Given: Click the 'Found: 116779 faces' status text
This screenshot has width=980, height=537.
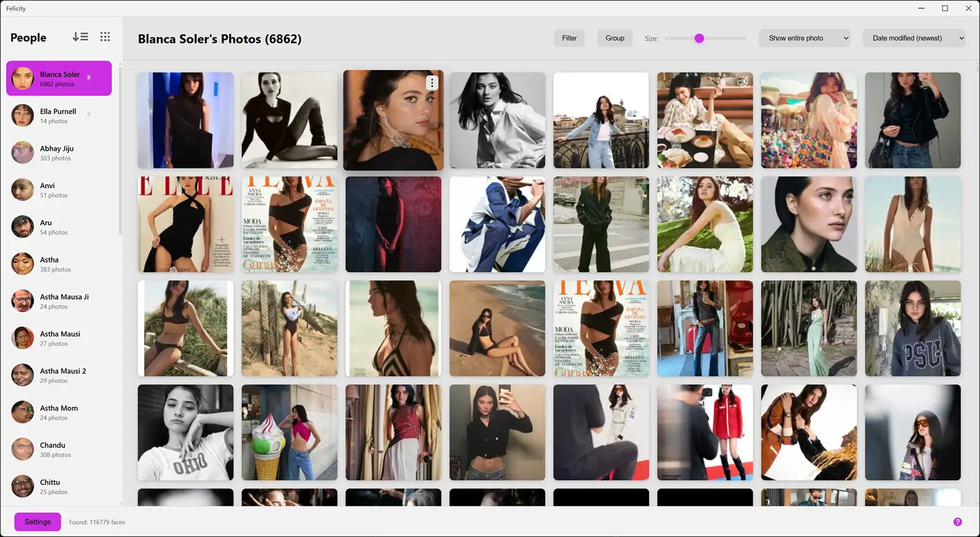Looking at the screenshot, I should click(97, 522).
